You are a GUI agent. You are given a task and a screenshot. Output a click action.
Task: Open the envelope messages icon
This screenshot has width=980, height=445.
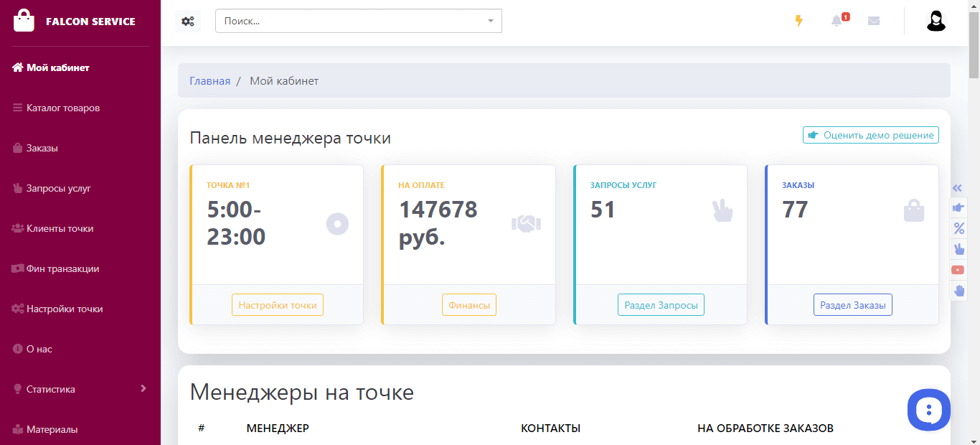tap(873, 21)
